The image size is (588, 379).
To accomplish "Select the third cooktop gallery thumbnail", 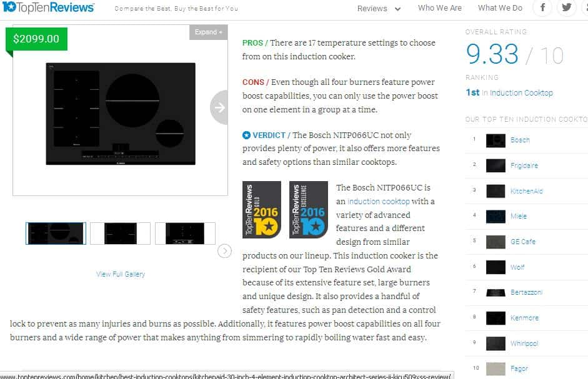I will 185,233.
